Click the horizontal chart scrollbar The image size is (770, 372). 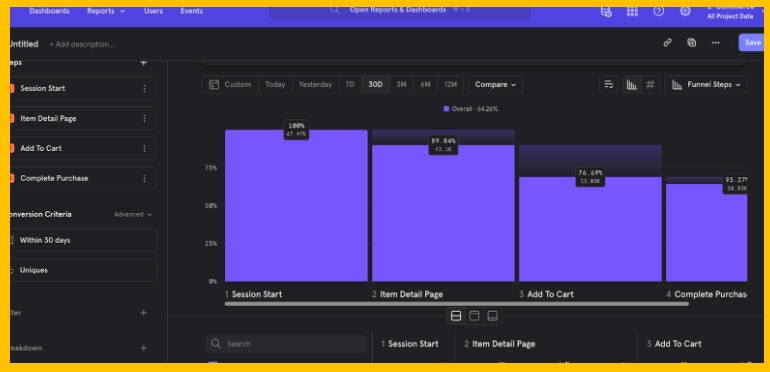pyautogui.click(x=457, y=304)
